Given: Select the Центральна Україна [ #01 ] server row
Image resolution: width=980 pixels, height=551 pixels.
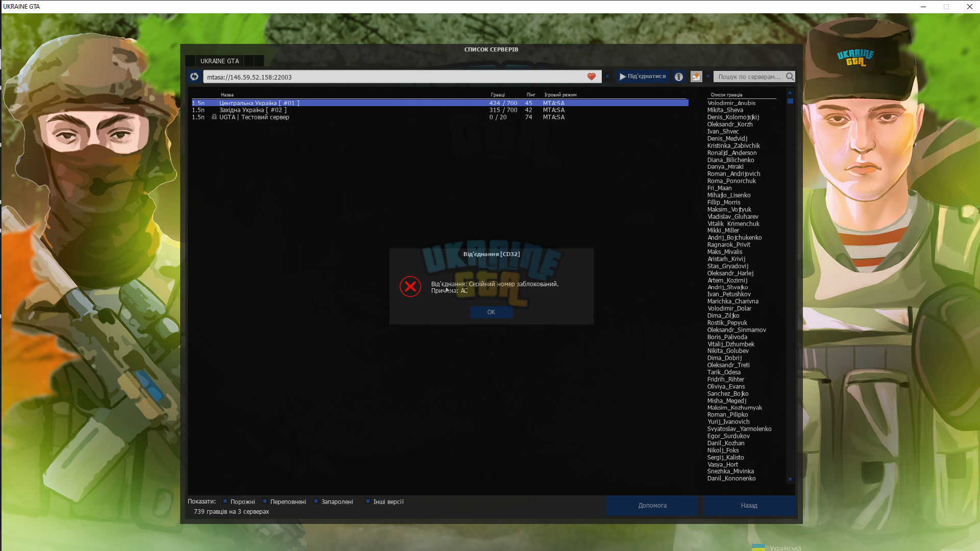Looking at the screenshot, I should pyautogui.click(x=440, y=103).
